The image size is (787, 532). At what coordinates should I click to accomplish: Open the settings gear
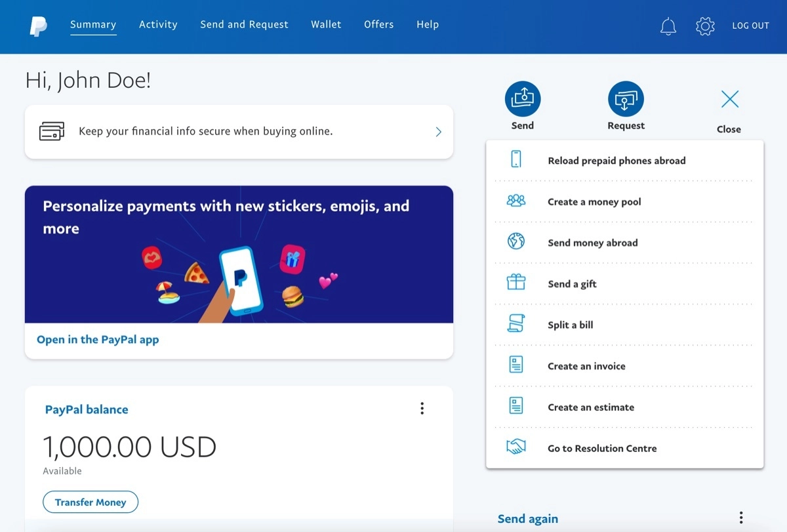click(704, 26)
